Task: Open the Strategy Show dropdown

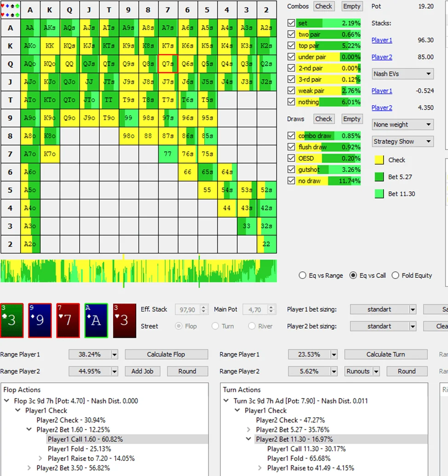Action: click(x=402, y=142)
